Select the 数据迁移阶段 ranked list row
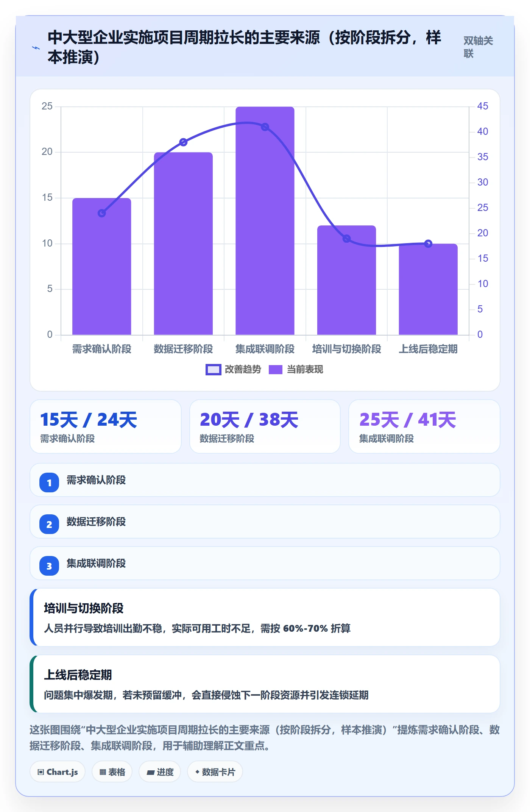Viewport: 530px width, 812px height. [265, 522]
